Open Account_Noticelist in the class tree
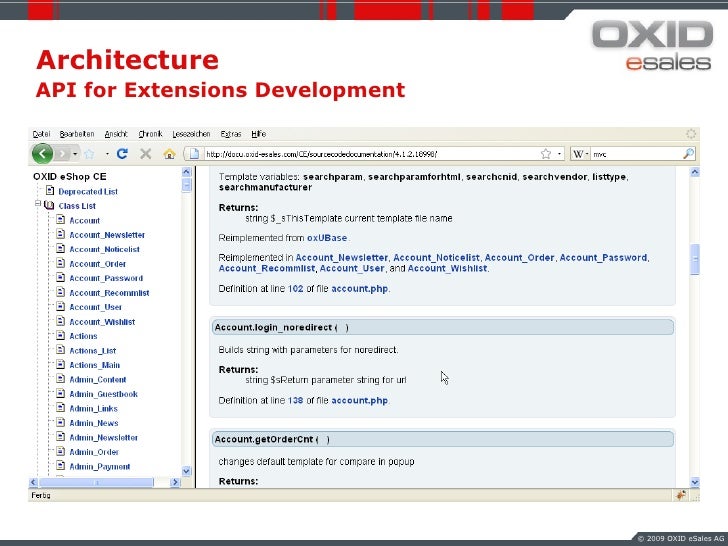Screen dimensions: 728x546 [x=104, y=249]
